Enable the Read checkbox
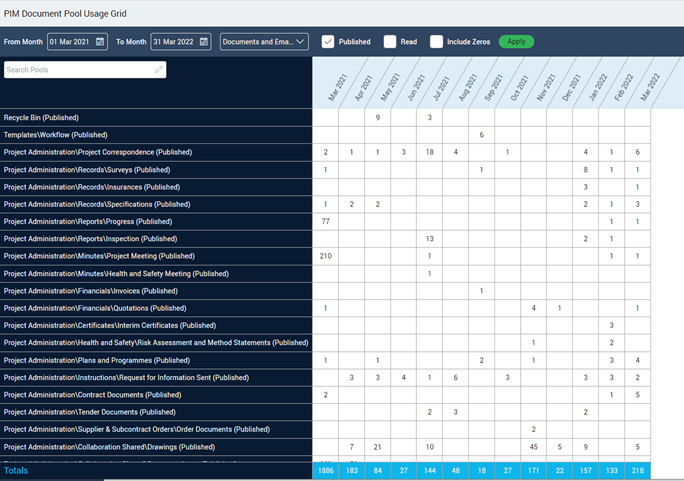This screenshot has width=684, height=481. tap(390, 42)
